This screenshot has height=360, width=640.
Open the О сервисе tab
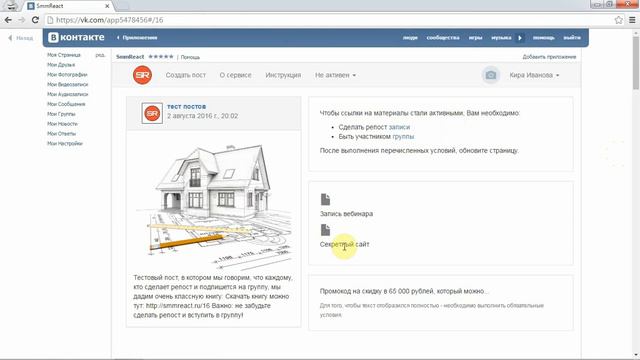236,75
